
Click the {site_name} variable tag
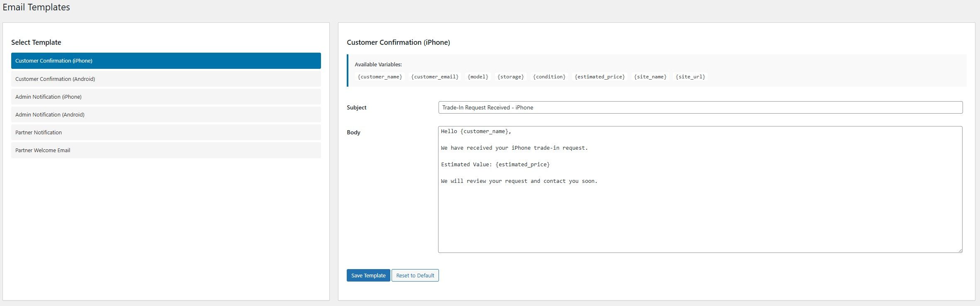[650, 77]
